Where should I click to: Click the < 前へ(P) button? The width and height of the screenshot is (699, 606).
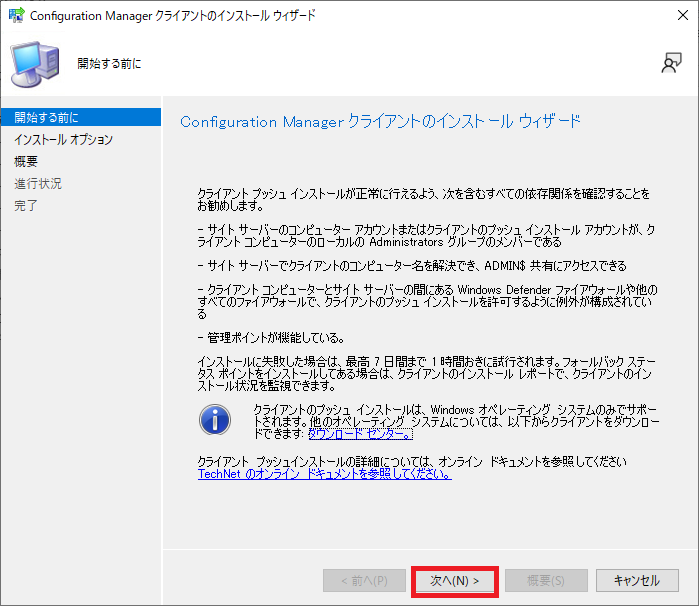(357, 580)
